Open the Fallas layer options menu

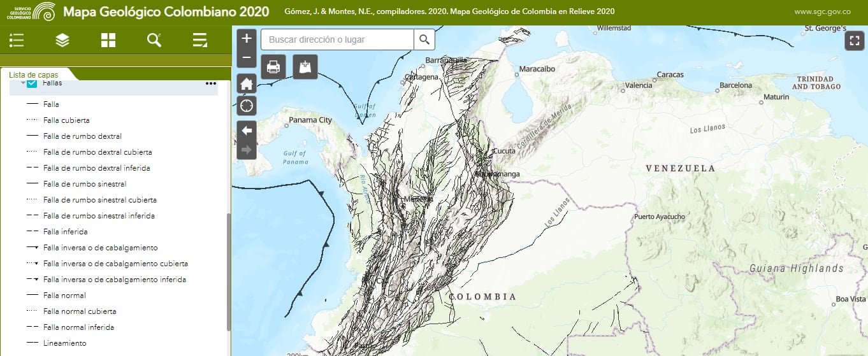click(210, 83)
